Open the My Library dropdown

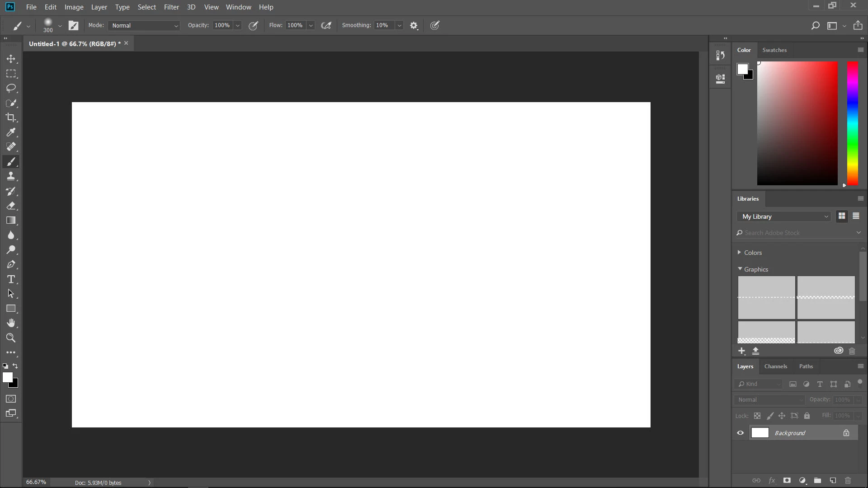click(x=784, y=216)
